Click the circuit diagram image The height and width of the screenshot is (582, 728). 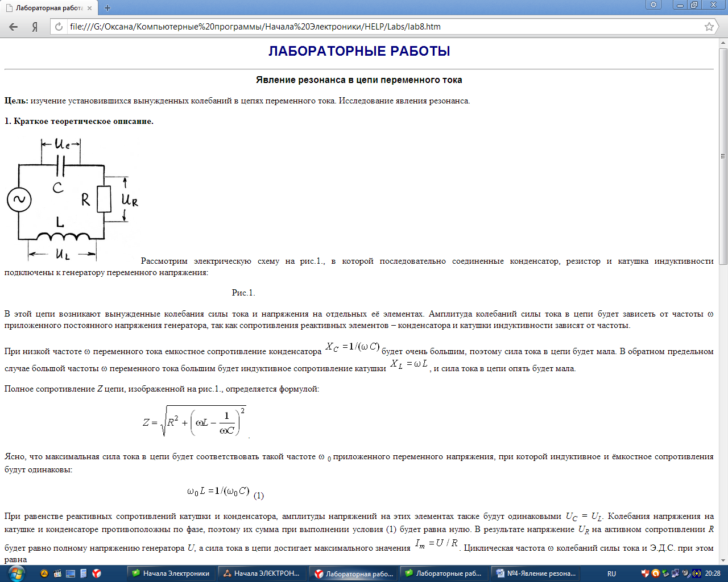73,199
